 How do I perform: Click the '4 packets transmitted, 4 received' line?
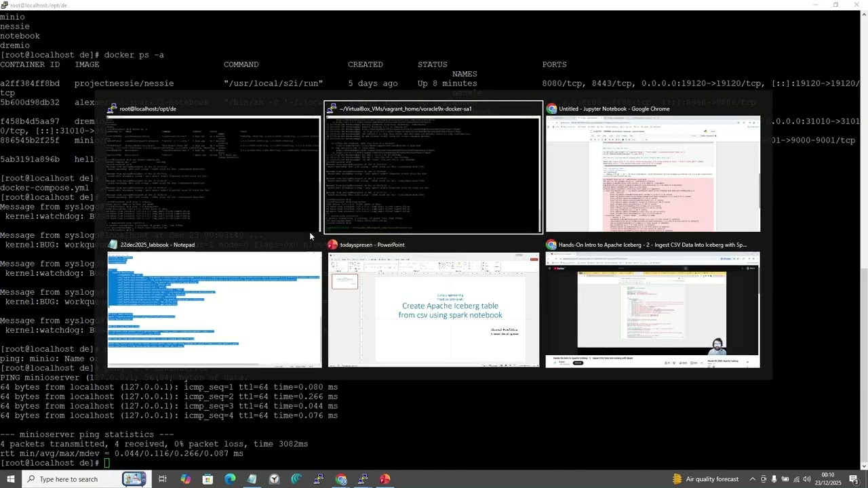(x=154, y=444)
